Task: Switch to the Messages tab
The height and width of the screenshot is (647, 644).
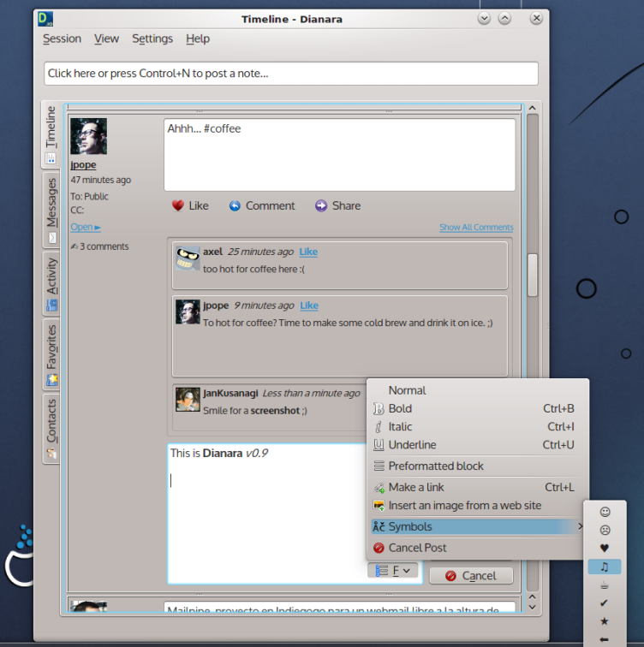Action: (51, 210)
